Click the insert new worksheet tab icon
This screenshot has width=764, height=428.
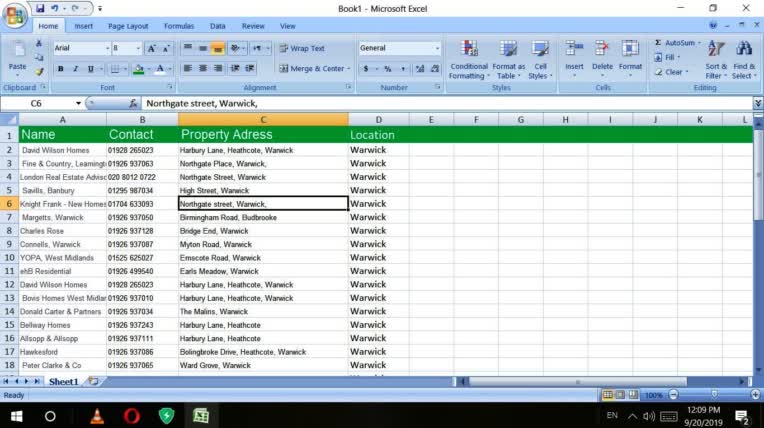[93, 381]
